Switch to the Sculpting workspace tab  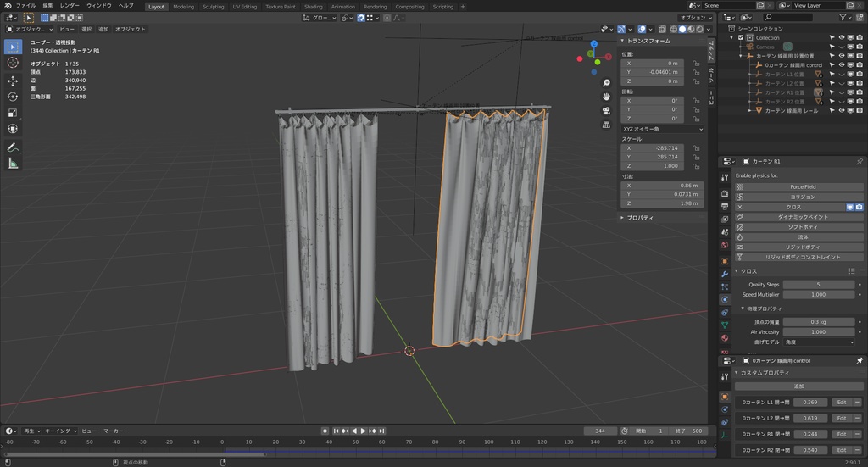(x=214, y=6)
